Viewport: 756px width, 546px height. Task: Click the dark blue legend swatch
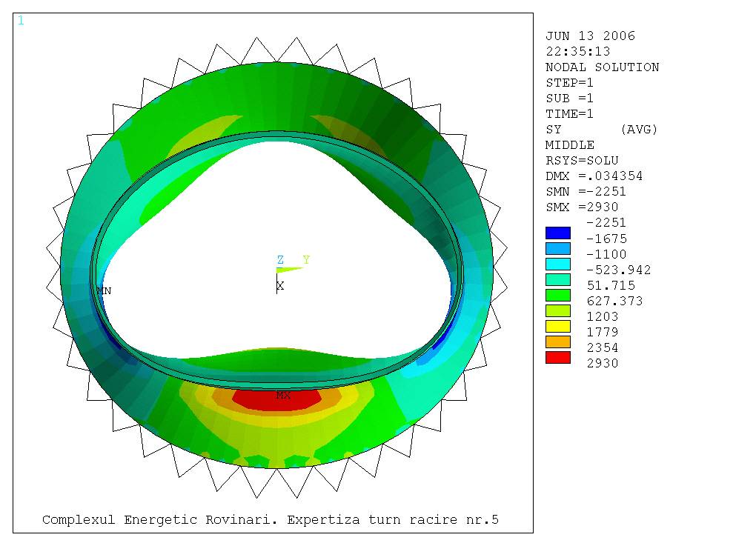(557, 233)
